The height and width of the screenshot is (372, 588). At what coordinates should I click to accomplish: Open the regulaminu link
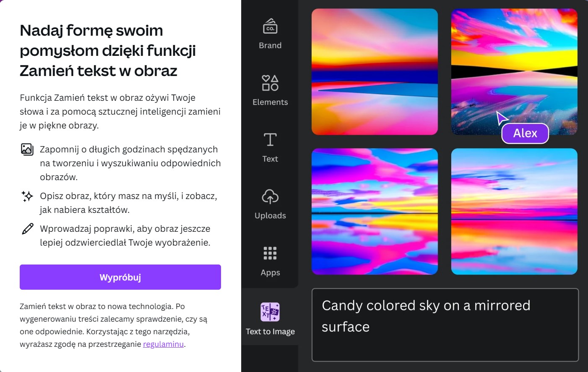click(163, 344)
